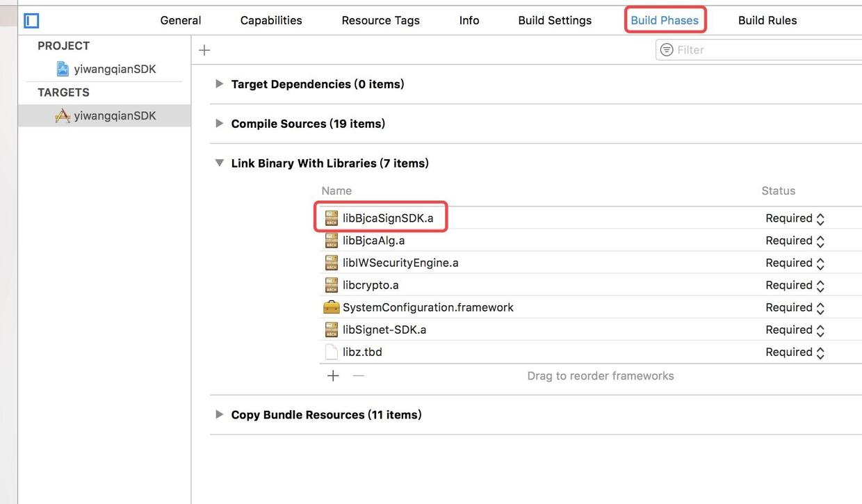Click the libSignet-SDK.a archive icon
The width and height of the screenshot is (862, 504).
(332, 330)
